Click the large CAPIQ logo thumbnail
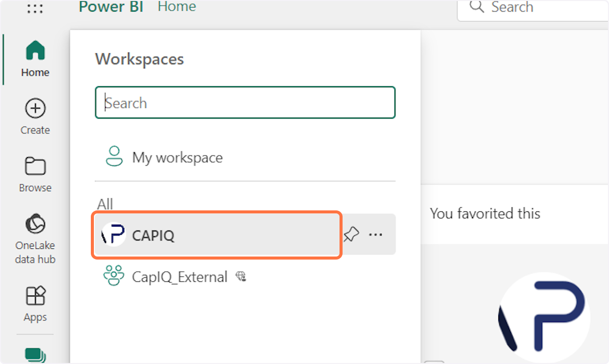609x364 pixels. pos(545,318)
